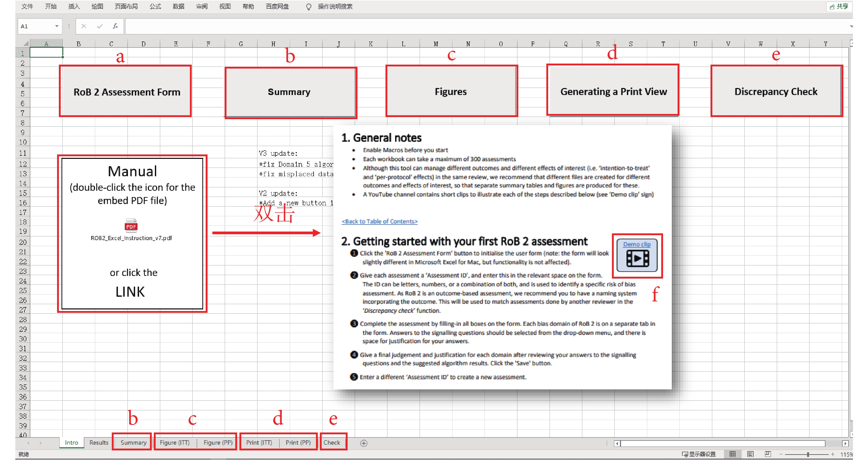Click the cancel entry X icon

(84, 26)
